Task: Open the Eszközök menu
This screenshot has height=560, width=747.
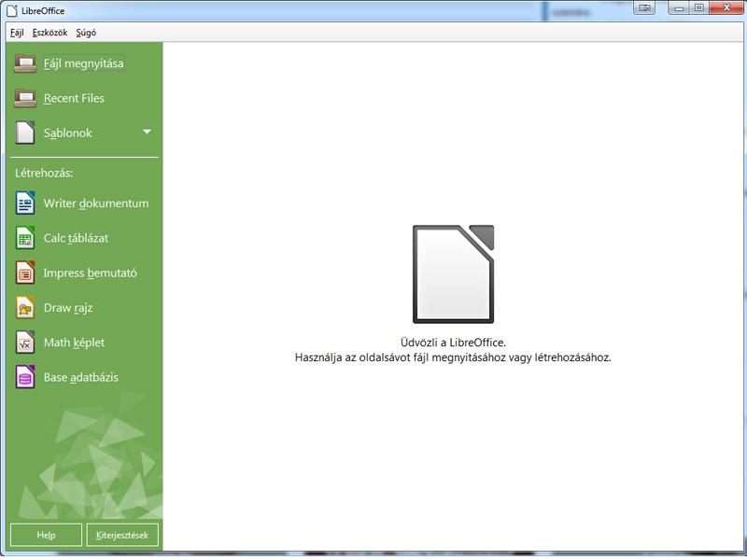Action: click(x=50, y=33)
